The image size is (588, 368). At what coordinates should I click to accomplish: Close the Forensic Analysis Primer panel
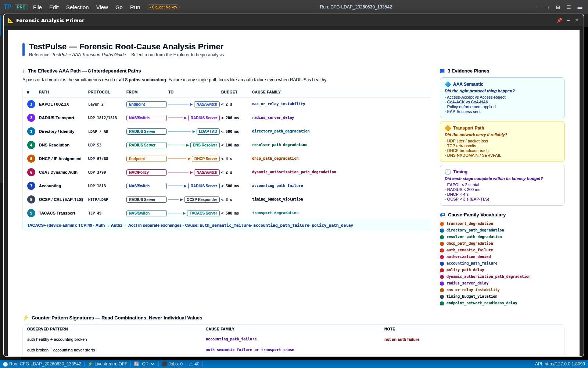coord(577,21)
